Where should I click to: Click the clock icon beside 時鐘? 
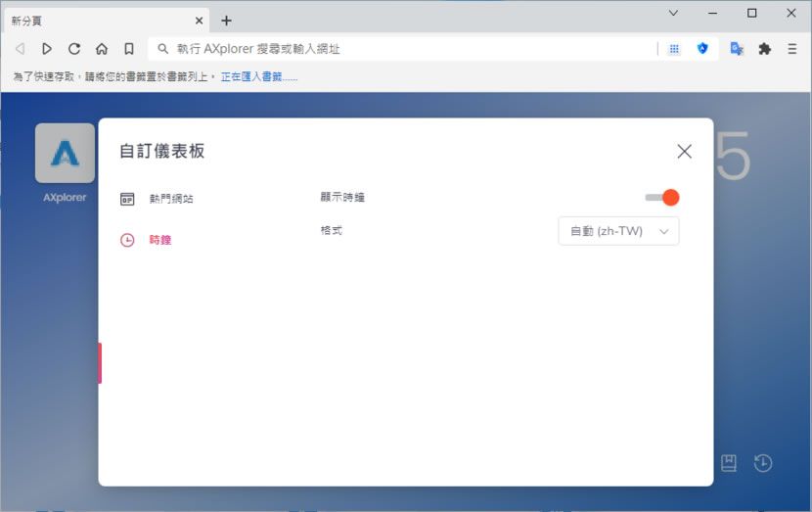pos(127,240)
